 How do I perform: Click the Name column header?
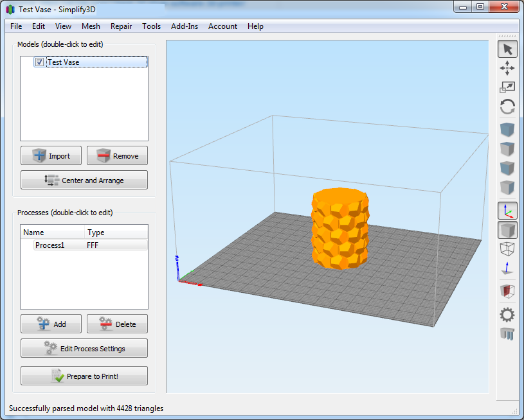[x=53, y=232]
